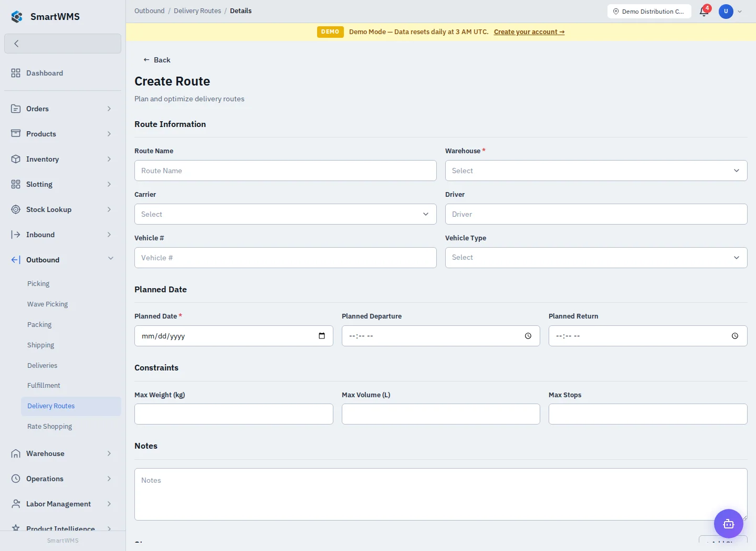Focus the Route Name input field
756x551 pixels.
click(x=285, y=171)
